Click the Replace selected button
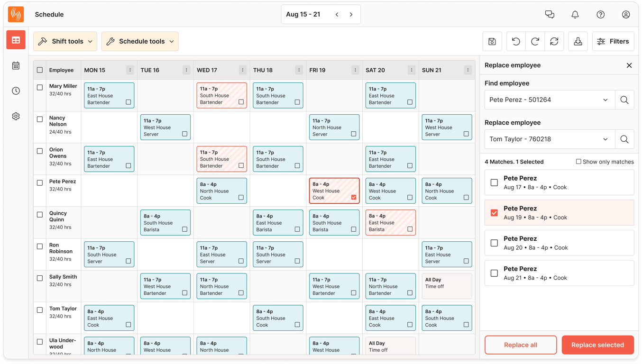This screenshot has width=642, height=364. tap(597, 345)
